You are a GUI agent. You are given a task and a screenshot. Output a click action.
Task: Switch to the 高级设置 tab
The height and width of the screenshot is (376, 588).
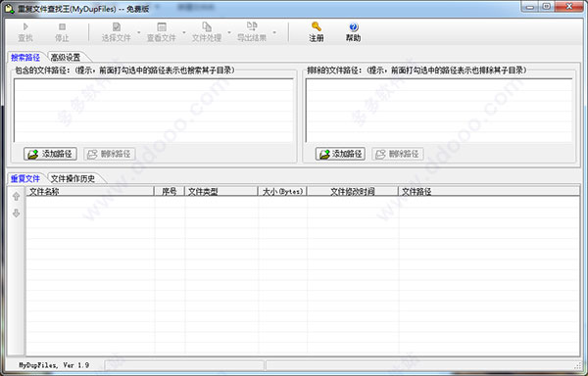pos(66,58)
